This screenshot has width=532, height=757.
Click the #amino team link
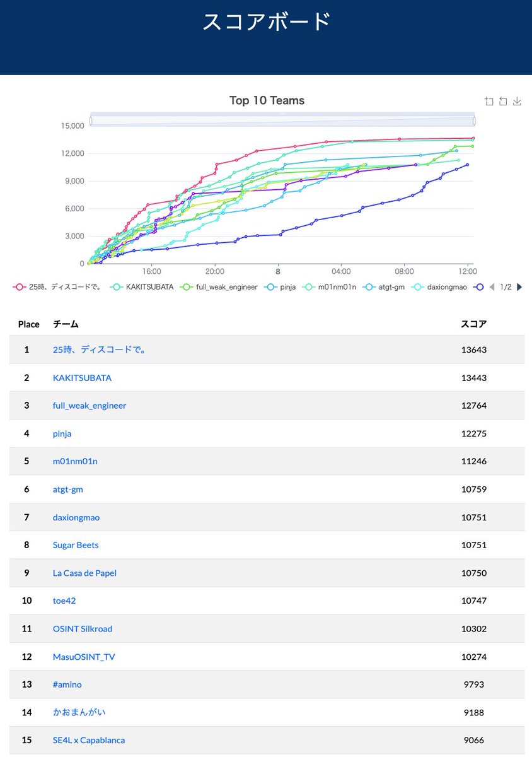click(67, 684)
